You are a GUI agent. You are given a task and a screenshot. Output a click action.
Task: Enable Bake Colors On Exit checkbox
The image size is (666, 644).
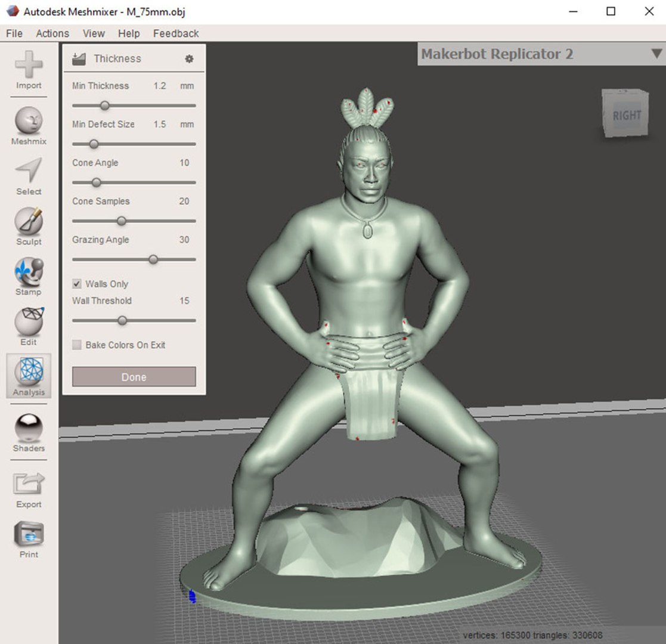pyautogui.click(x=77, y=345)
